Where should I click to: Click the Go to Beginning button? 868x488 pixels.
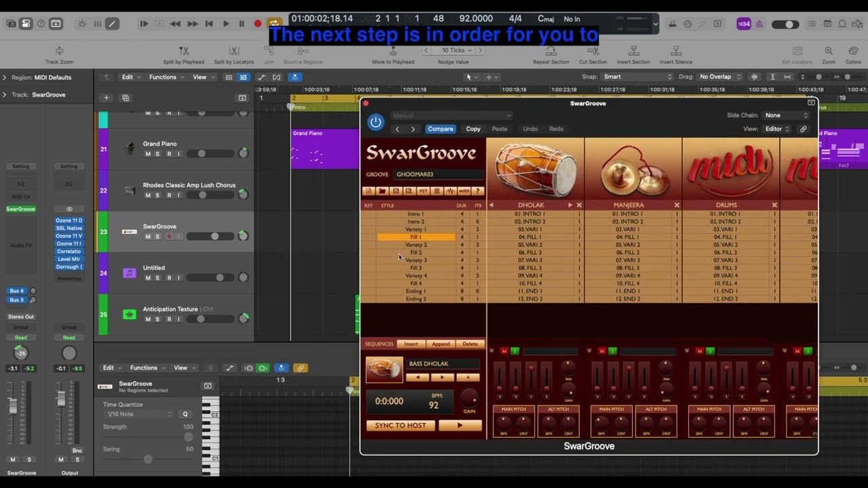coord(209,24)
